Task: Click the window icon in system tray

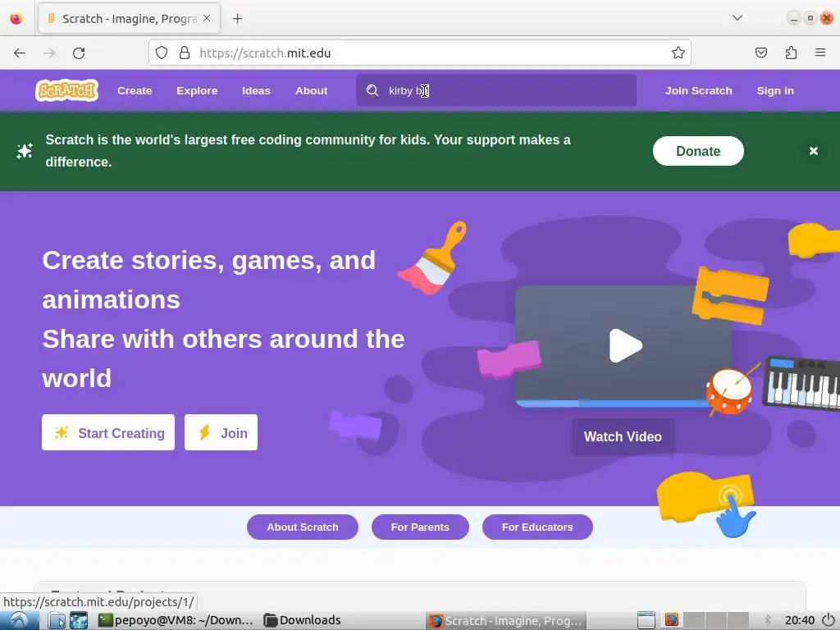Action: [646, 620]
